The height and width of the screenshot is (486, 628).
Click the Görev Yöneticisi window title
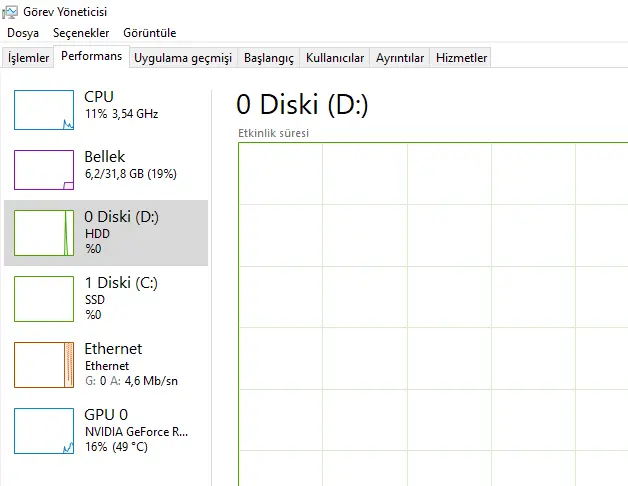65,12
